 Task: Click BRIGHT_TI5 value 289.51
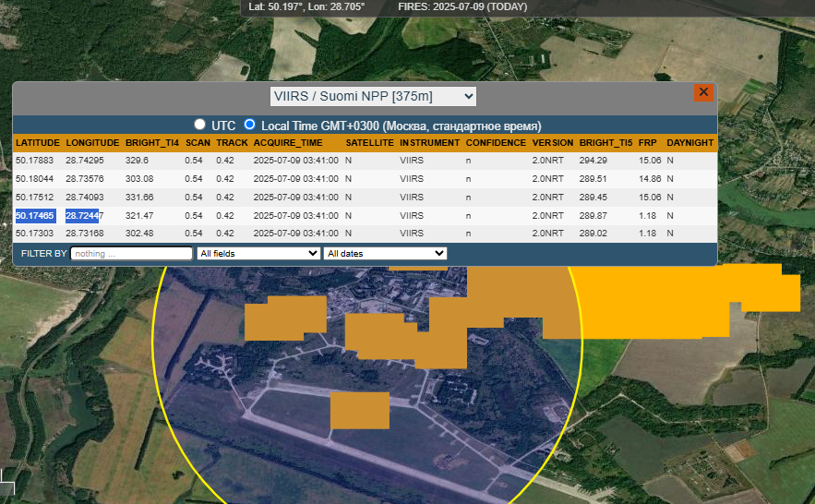[593, 179]
